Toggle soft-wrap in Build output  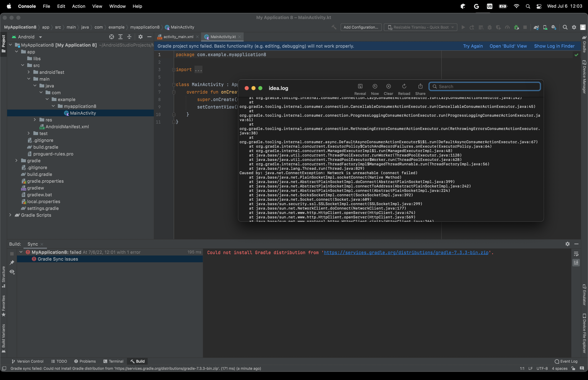pos(576,254)
